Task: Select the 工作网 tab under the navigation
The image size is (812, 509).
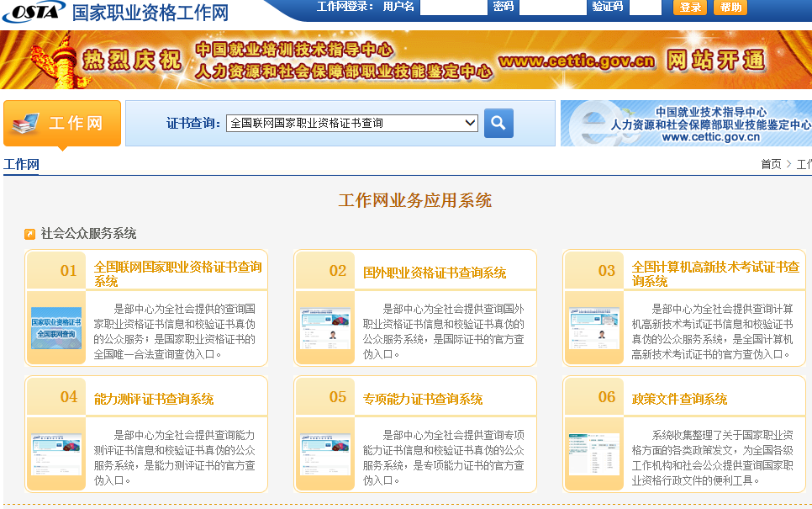Action: tap(21, 164)
